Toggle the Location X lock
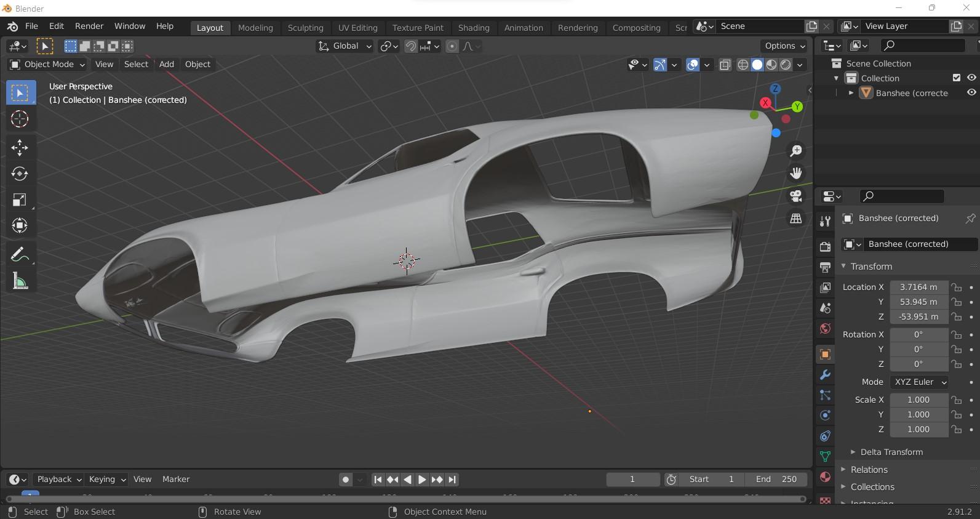The width and height of the screenshot is (980, 519). coord(957,287)
